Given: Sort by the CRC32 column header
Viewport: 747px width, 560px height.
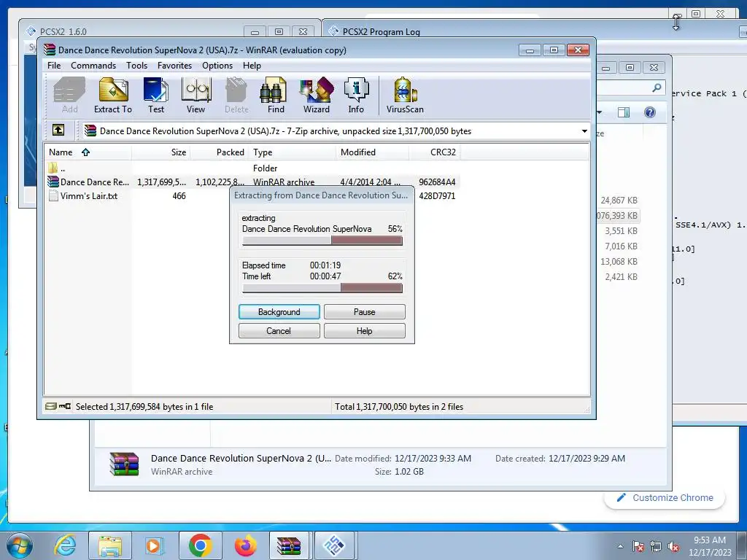Looking at the screenshot, I should click(435, 152).
